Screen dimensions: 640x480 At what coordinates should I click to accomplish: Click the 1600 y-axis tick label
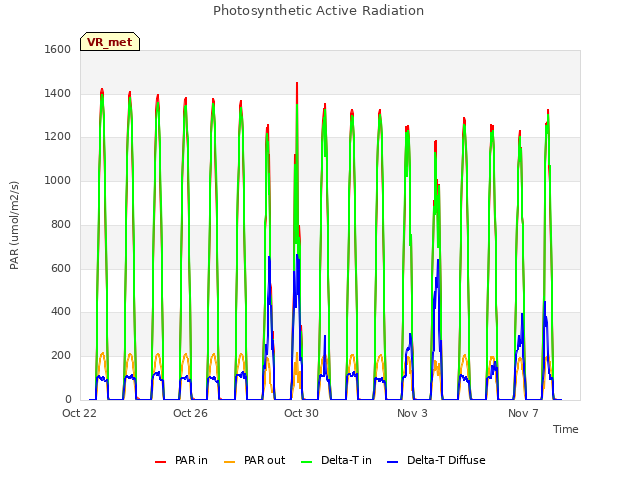(58, 49)
